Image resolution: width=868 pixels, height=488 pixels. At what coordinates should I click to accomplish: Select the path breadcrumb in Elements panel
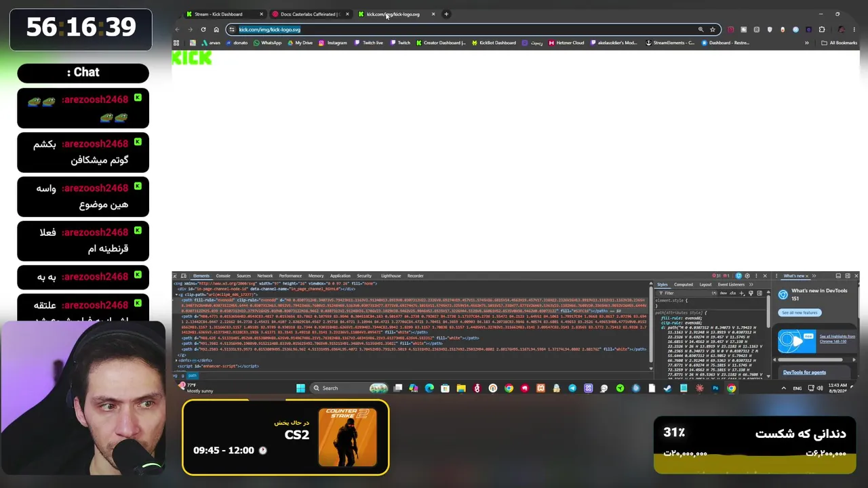click(x=192, y=375)
